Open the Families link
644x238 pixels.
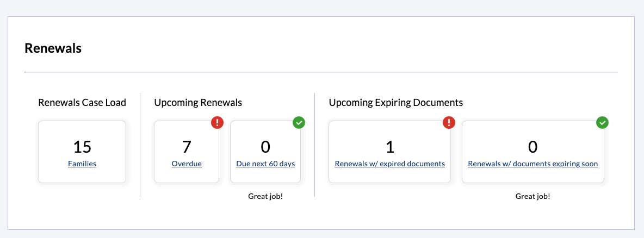(x=82, y=164)
